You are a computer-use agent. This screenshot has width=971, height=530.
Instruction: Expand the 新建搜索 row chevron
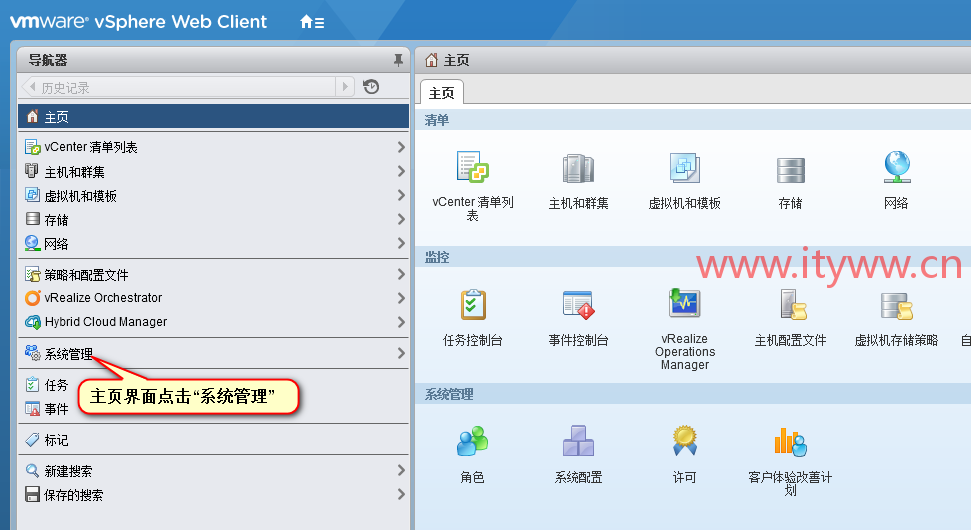(401, 471)
